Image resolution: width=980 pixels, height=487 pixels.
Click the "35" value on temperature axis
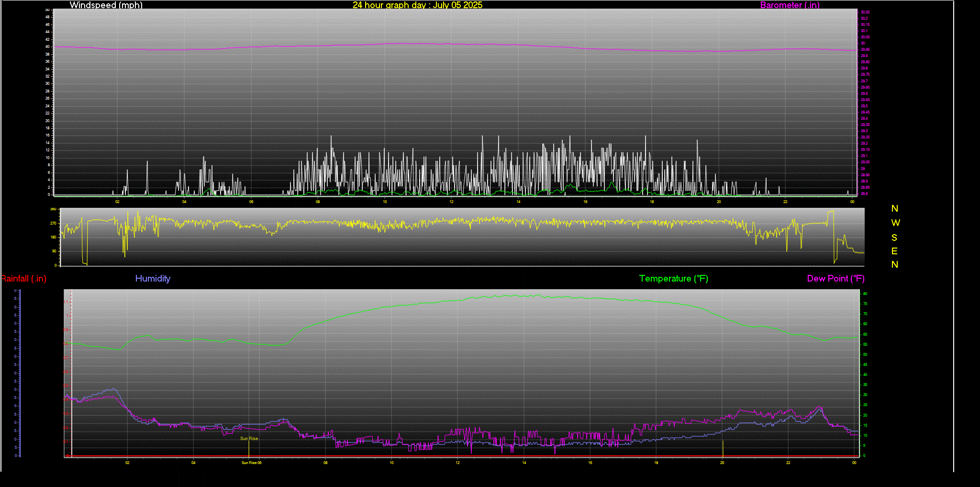pyautogui.click(x=865, y=385)
